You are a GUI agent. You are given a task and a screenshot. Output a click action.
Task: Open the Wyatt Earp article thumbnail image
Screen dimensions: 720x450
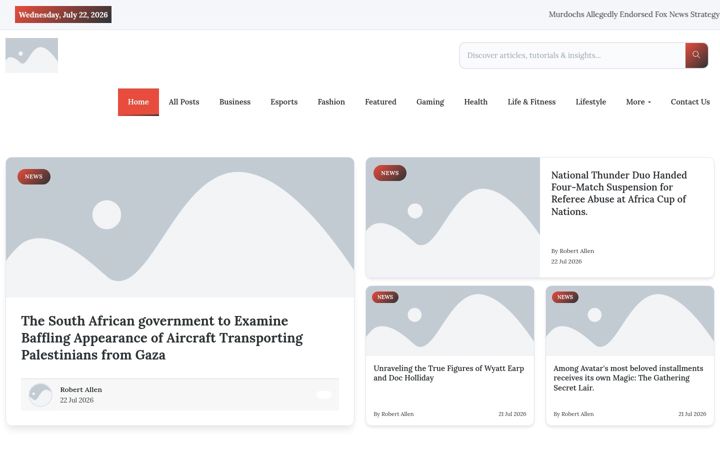pos(450,321)
